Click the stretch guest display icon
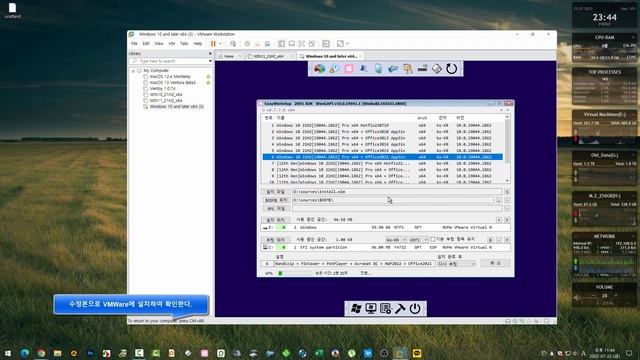Image resolution: width=640 pixels, height=360 pixels. (x=340, y=44)
